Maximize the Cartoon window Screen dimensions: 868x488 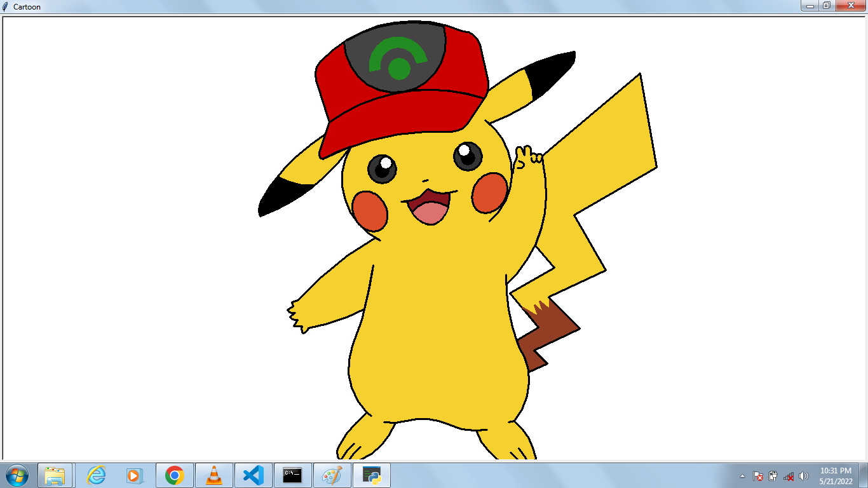(x=827, y=6)
